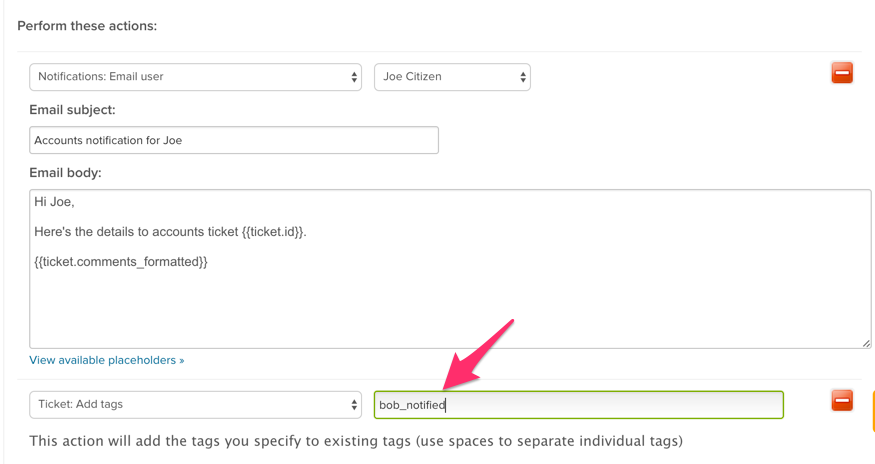Click the arrows on the Joe Citizen select
Screen dimensions: 875x464
(x=523, y=77)
